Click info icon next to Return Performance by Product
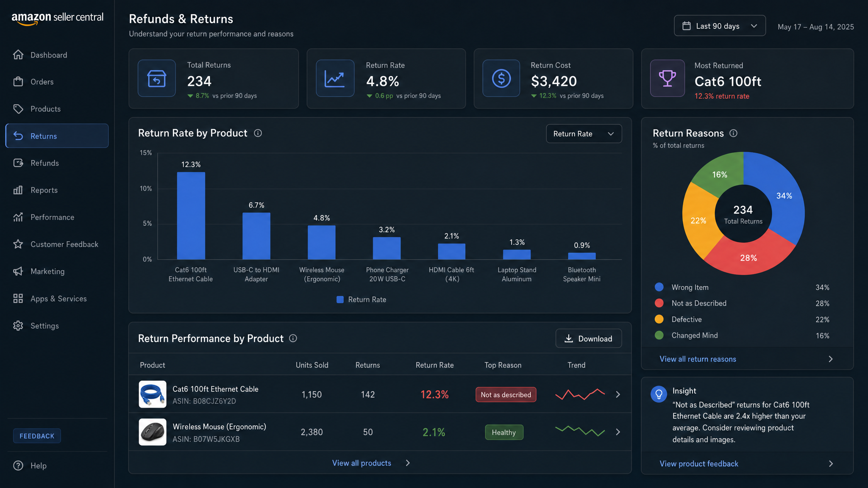 coord(293,338)
